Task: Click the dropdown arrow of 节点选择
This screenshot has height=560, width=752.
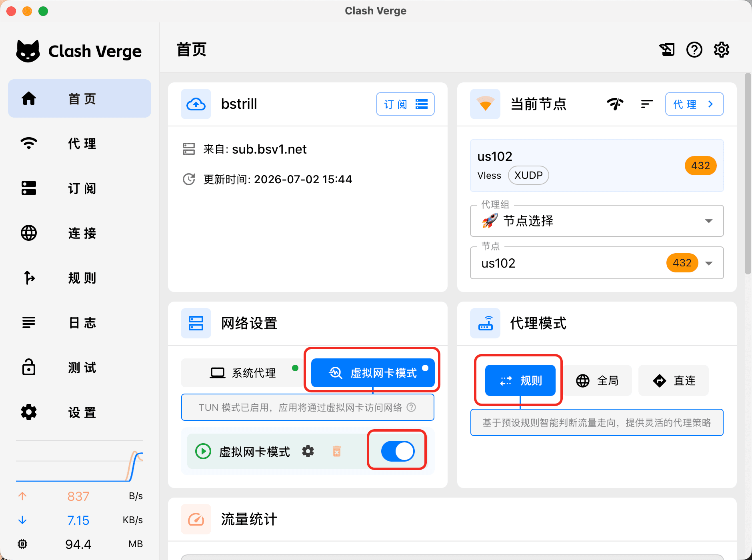Action: (x=709, y=221)
